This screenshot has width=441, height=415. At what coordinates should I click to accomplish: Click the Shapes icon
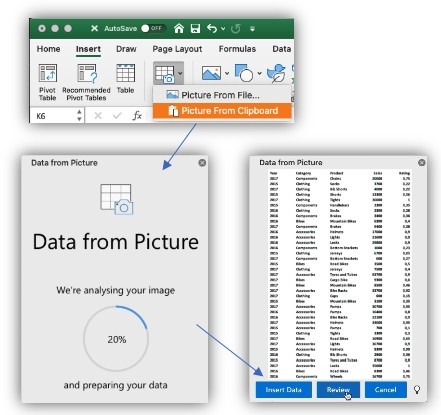point(244,73)
